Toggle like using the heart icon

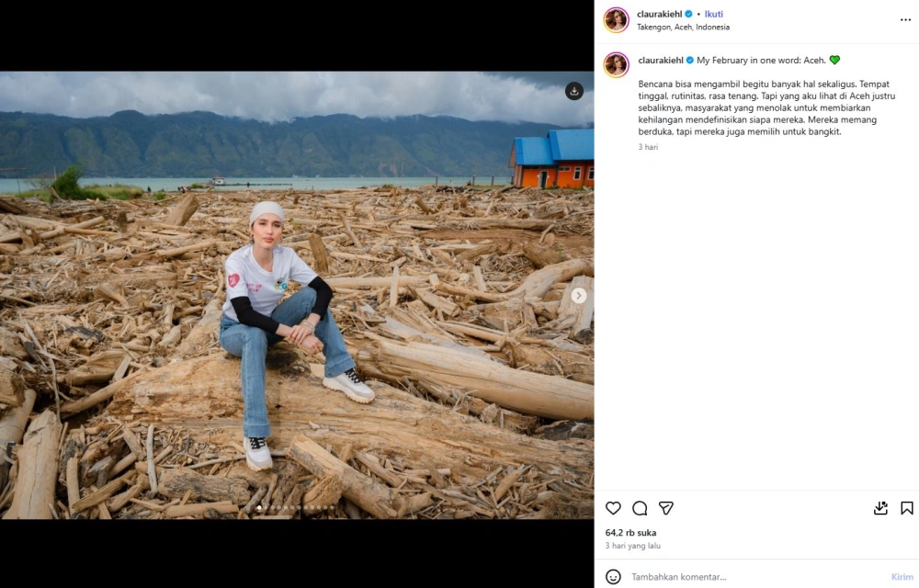(x=612, y=508)
